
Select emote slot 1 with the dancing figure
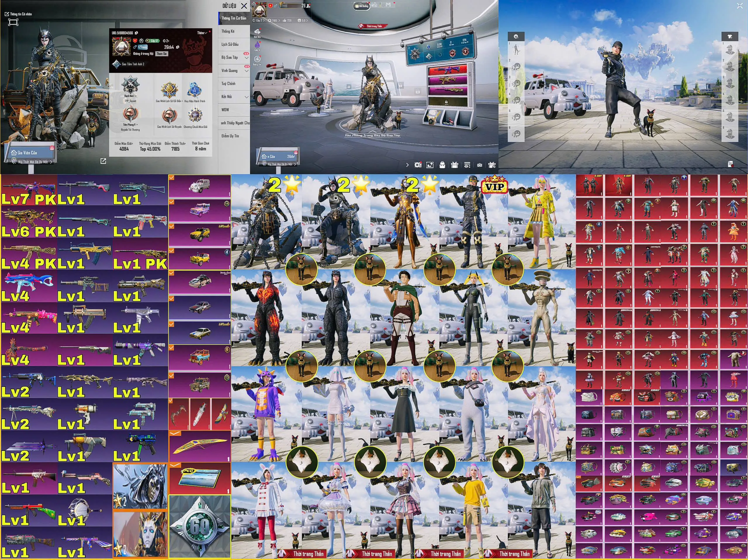(x=516, y=50)
